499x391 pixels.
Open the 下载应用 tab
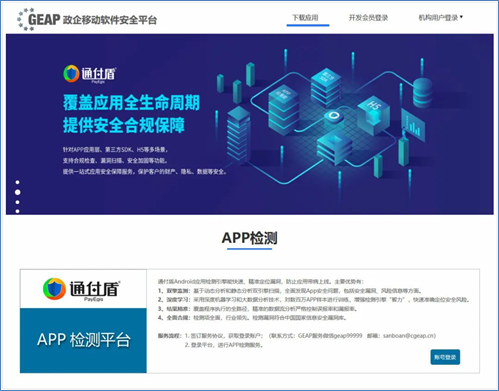click(305, 18)
